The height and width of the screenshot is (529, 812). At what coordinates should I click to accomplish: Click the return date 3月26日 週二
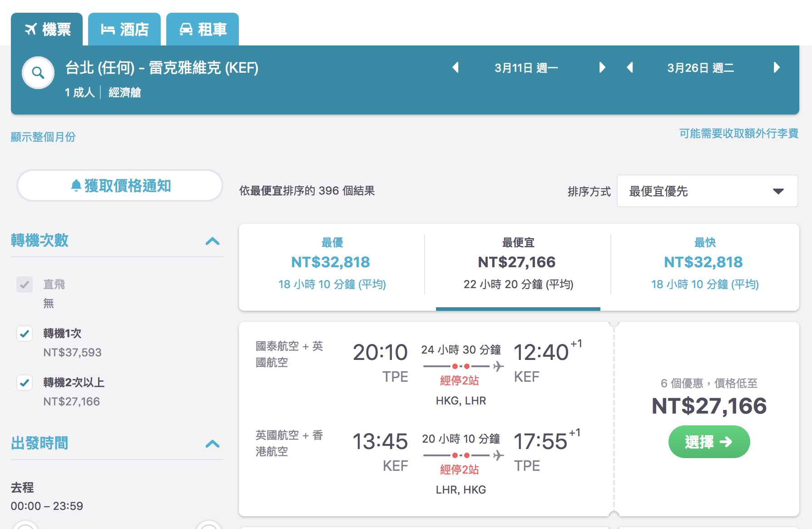(x=700, y=68)
